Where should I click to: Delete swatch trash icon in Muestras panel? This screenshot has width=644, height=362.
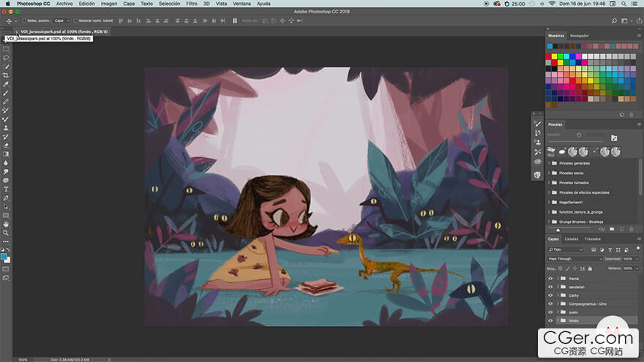click(632, 115)
